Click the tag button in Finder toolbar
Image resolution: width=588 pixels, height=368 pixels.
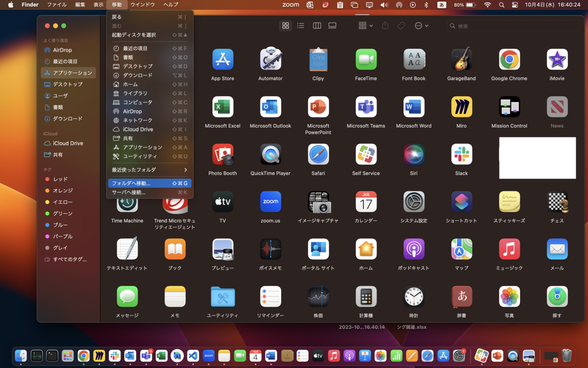click(x=401, y=26)
